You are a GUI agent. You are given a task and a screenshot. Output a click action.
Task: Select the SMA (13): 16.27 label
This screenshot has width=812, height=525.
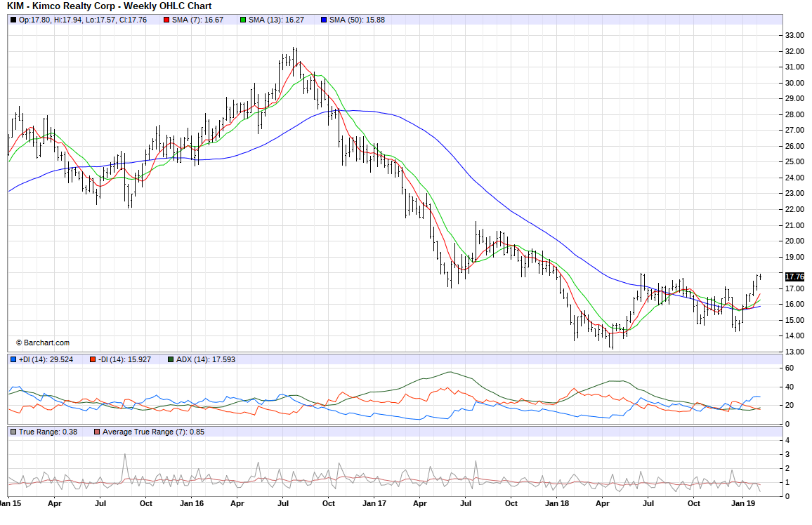click(x=277, y=20)
